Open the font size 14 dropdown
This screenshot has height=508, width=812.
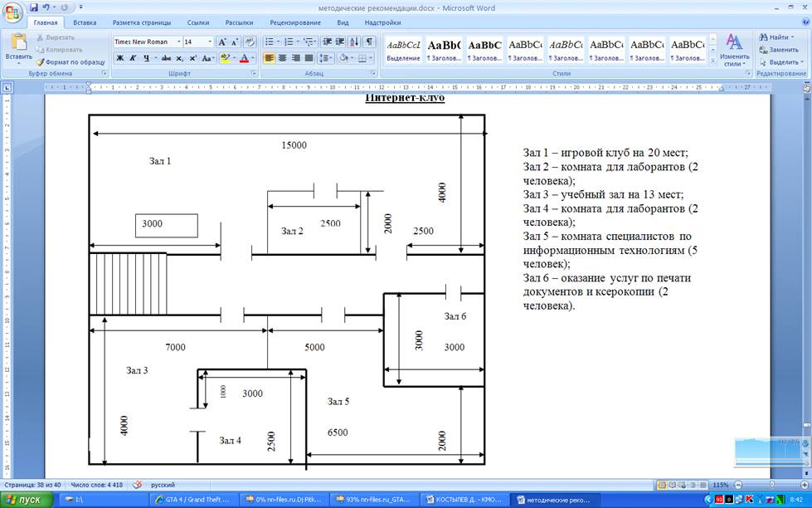[210, 42]
